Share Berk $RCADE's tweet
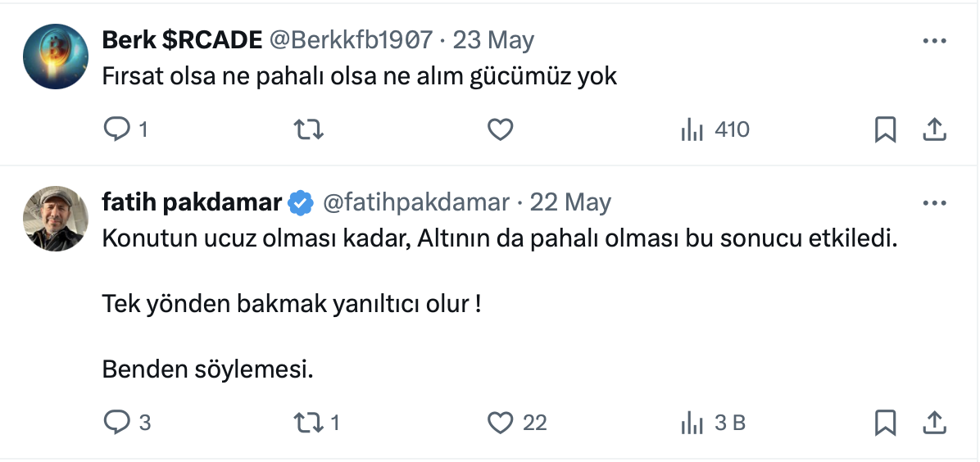 pos(935,129)
